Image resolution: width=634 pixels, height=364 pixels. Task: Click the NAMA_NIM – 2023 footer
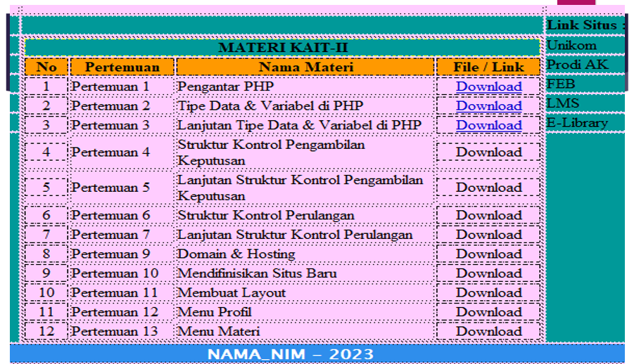pyautogui.click(x=290, y=354)
